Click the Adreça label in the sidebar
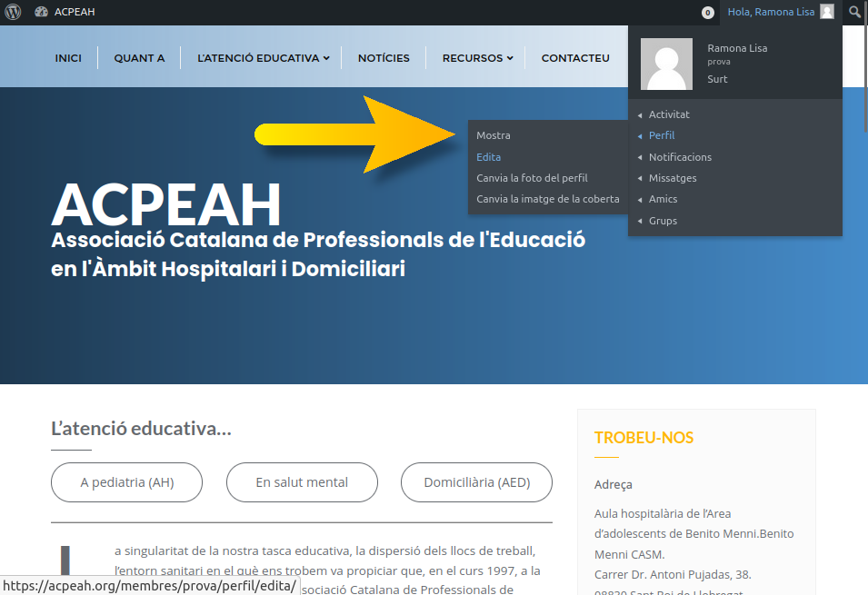Viewport: 868px width, 595px height. point(614,485)
